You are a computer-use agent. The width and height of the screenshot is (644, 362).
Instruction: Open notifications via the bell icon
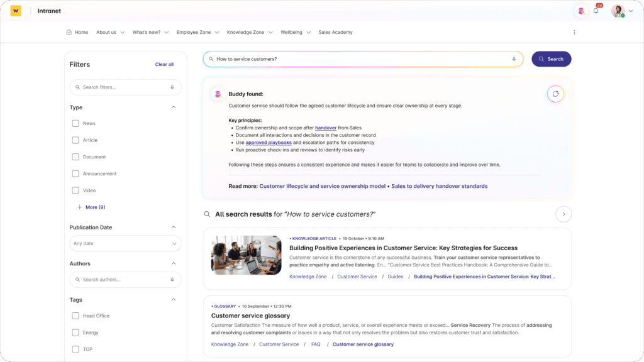pos(597,11)
